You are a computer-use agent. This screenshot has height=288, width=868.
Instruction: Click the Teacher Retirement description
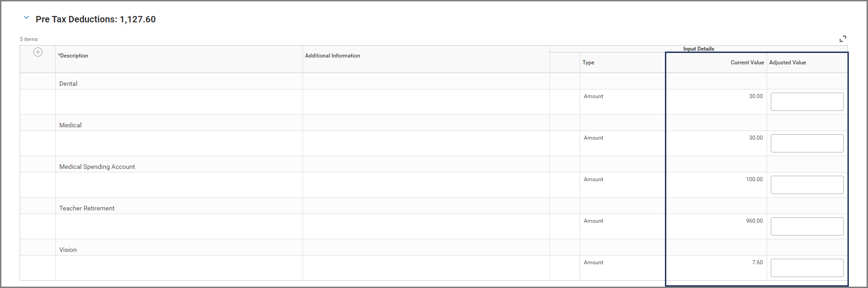click(x=87, y=208)
